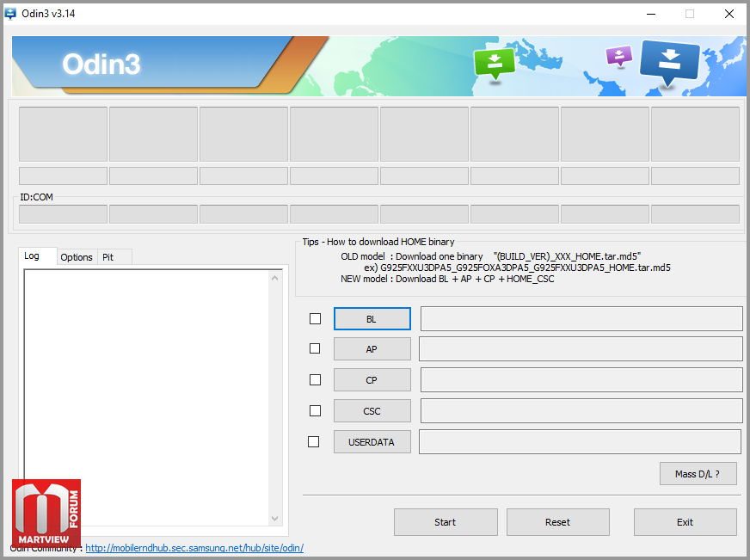Enable the AP checkbox

(315, 348)
